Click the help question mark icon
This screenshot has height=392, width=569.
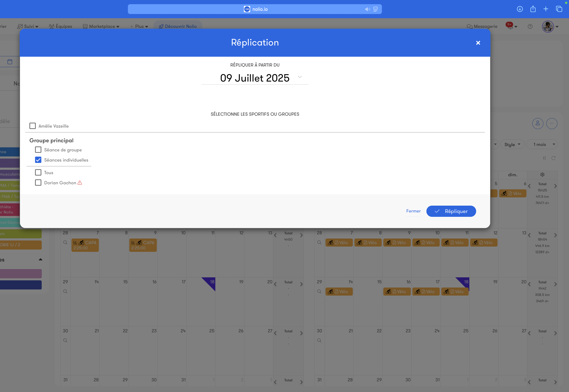530,27
